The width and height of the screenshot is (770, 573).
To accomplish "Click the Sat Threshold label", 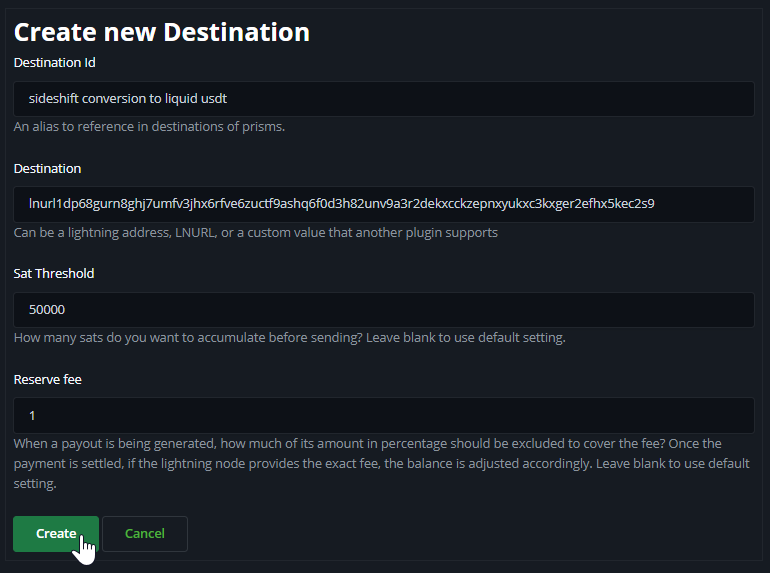I will pyautogui.click(x=54, y=273).
